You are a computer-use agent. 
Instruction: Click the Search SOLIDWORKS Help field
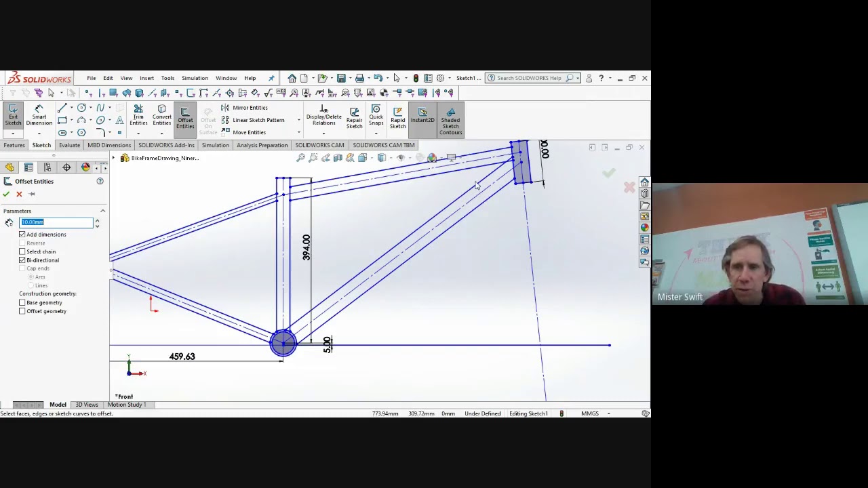(532, 78)
